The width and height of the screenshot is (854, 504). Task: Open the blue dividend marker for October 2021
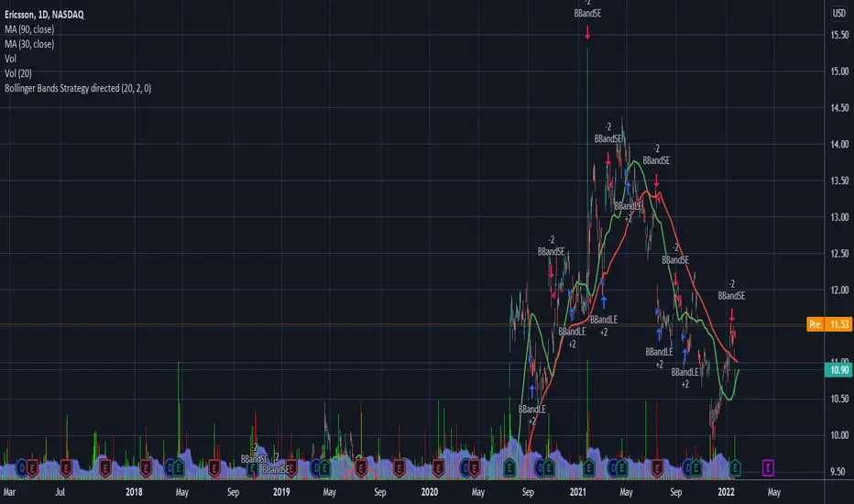click(687, 467)
